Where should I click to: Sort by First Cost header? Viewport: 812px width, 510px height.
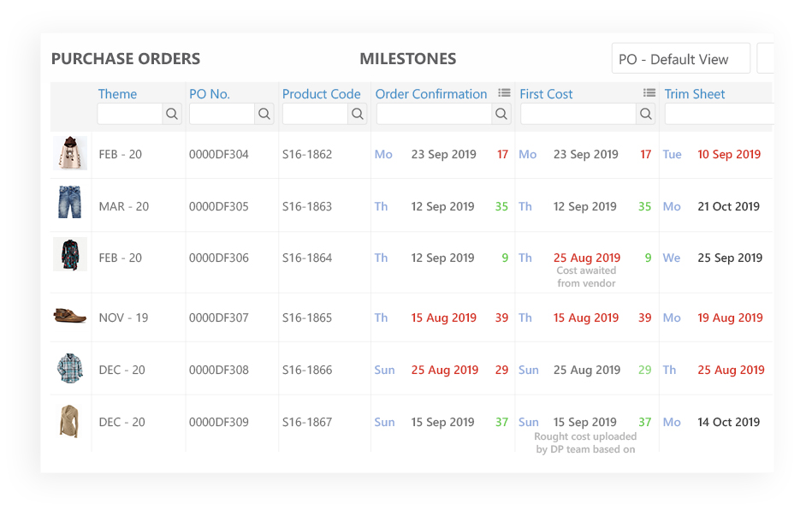coord(546,94)
